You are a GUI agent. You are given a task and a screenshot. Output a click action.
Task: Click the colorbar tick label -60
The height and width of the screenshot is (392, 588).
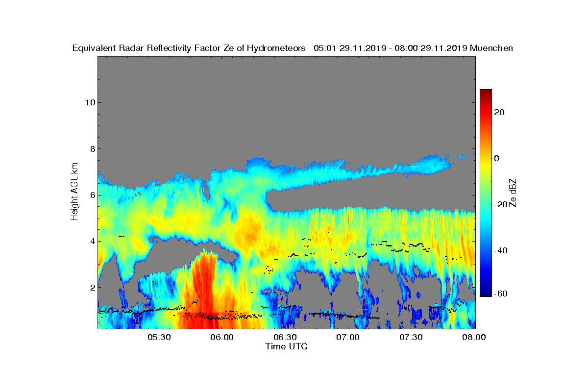(x=501, y=294)
